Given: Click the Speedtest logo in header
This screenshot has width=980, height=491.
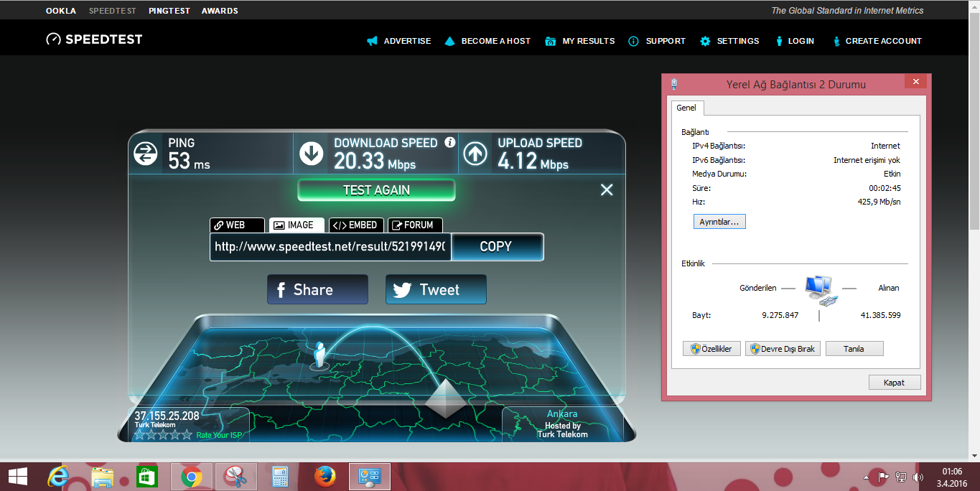Looking at the screenshot, I should (94, 39).
